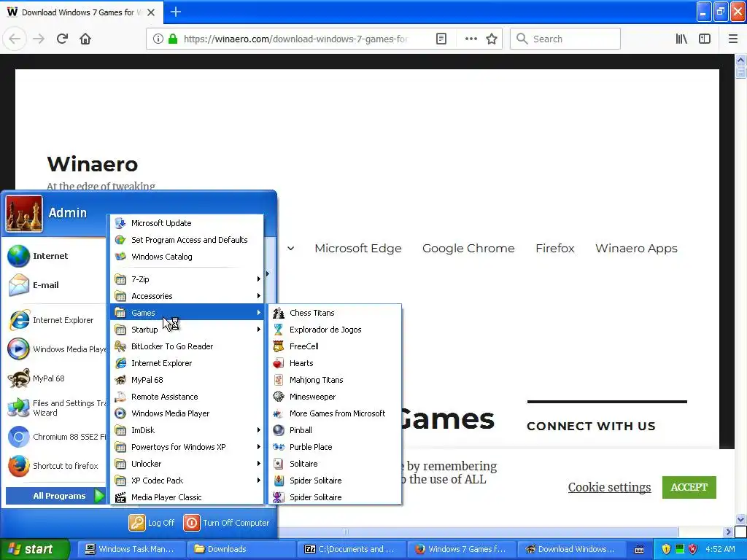Image resolution: width=747 pixels, height=560 pixels.
Task: Open More Games from Microsoft
Action: [335, 413]
